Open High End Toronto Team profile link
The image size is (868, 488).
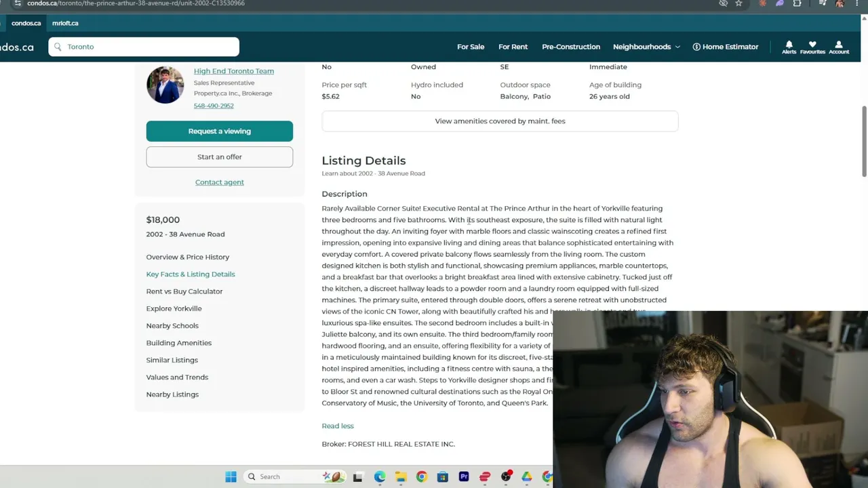tap(234, 71)
